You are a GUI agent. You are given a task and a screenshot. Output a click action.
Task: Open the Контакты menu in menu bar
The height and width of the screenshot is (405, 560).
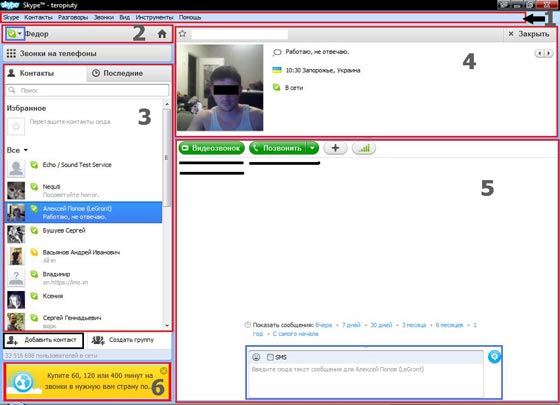[x=38, y=17]
